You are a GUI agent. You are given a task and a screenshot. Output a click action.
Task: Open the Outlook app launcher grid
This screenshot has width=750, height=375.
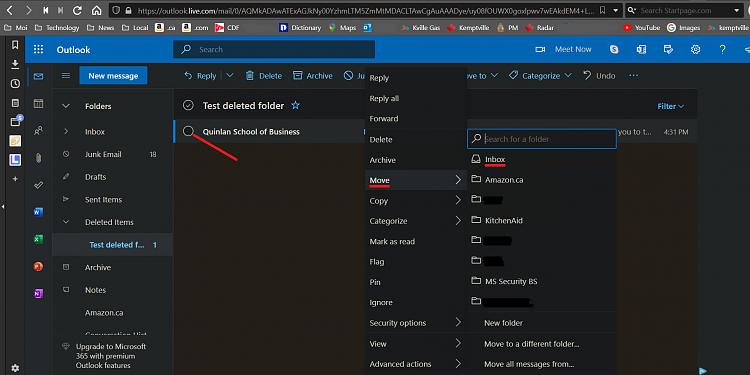(39, 49)
